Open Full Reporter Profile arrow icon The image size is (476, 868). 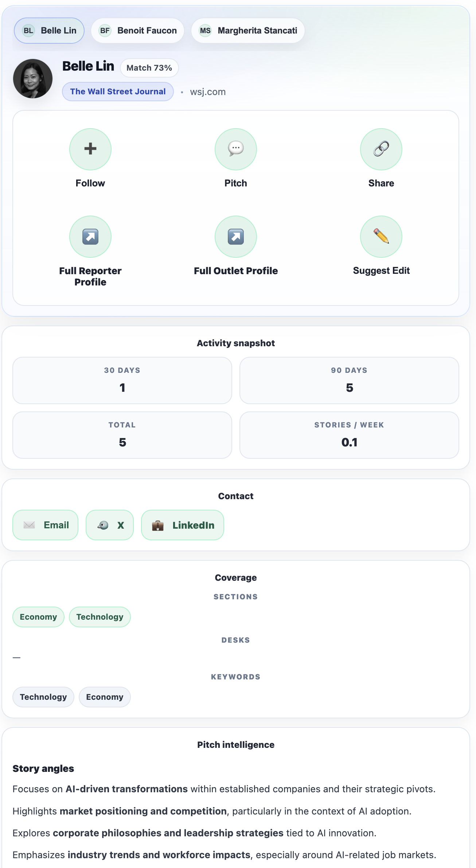pos(90,237)
